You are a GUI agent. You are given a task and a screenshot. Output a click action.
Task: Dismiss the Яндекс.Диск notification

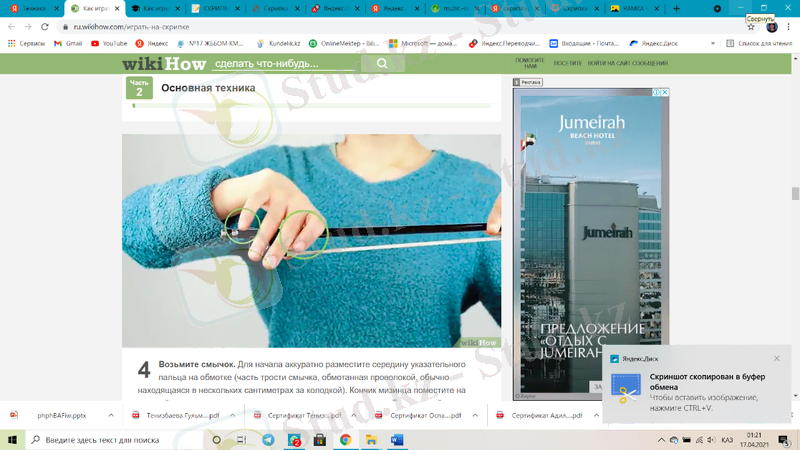777,359
